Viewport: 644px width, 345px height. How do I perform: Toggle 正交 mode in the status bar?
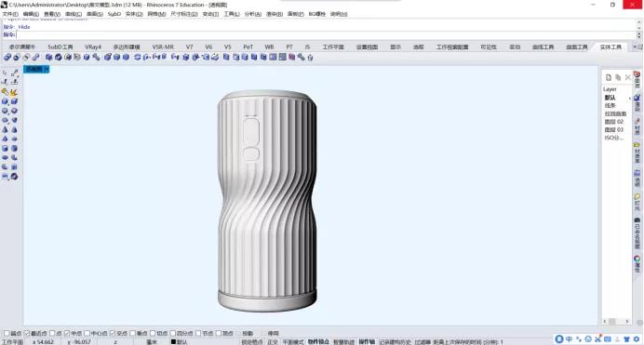(273, 341)
